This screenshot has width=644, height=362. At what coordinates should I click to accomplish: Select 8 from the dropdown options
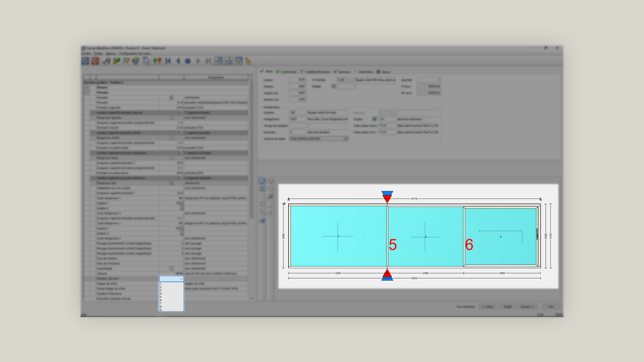click(x=171, y=307)
